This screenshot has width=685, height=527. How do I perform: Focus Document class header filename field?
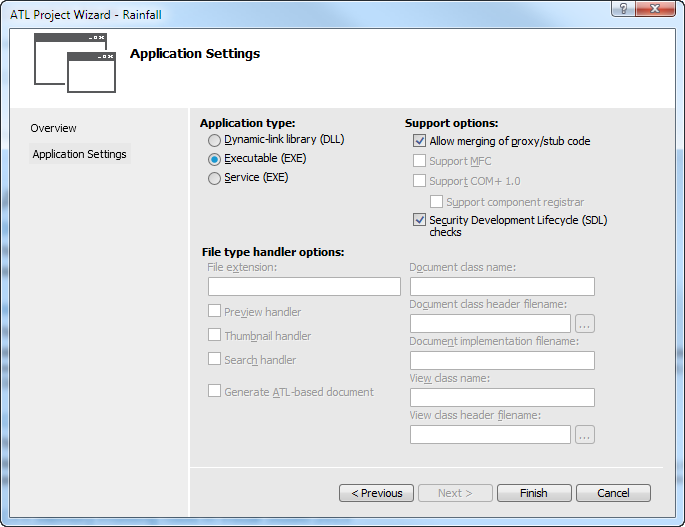(491, 324)
